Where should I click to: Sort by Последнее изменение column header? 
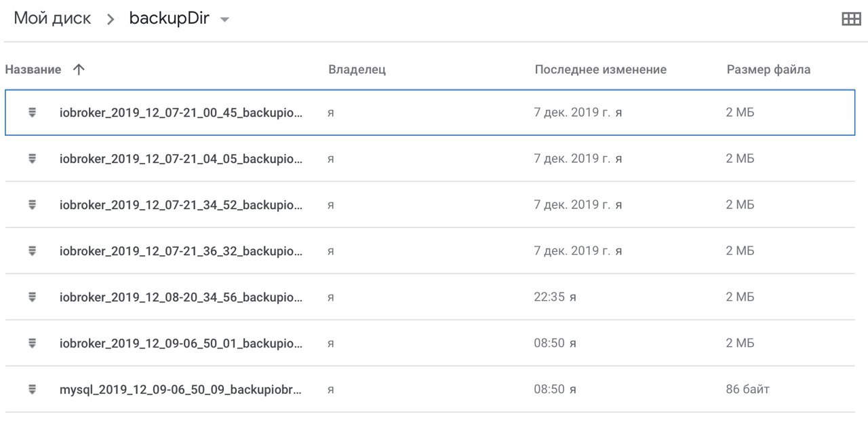pyautogui.click(x=600, y=69)
